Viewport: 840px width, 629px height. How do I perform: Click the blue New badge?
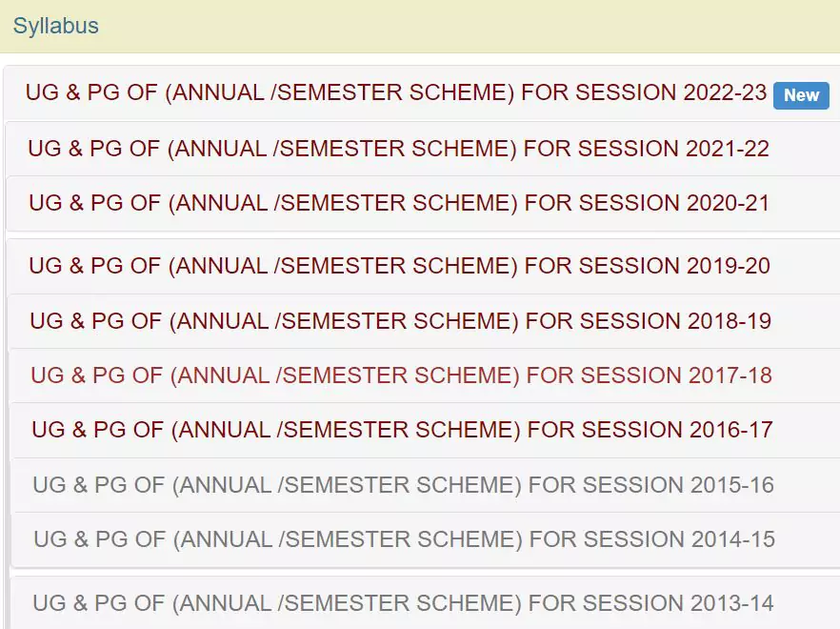pyautogui.click(x=801, y=95)
